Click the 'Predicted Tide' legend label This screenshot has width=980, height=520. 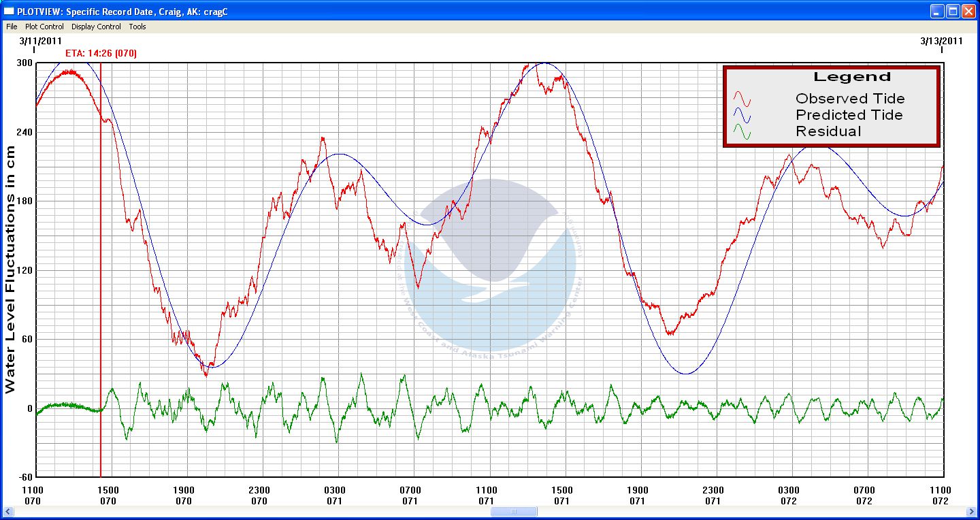point(849,115)
